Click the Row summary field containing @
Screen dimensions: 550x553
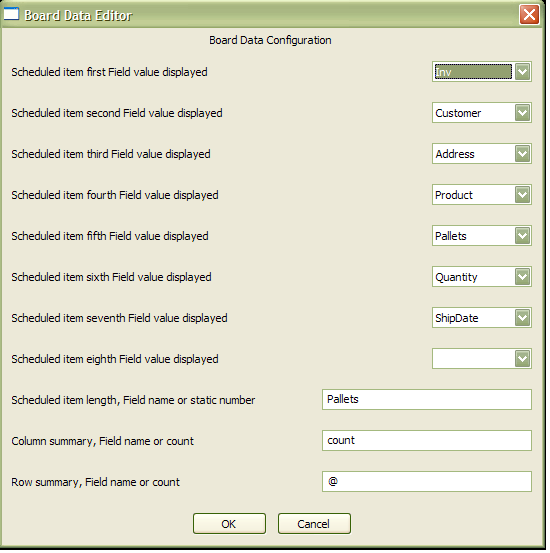pyautogui.click(x=427, y=481)
